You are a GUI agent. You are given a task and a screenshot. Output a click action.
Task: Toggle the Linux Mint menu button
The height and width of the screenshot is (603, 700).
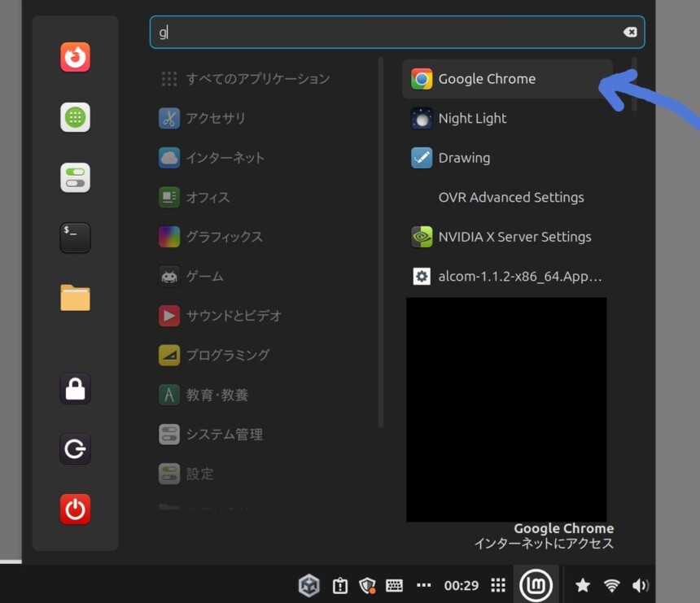536,585
